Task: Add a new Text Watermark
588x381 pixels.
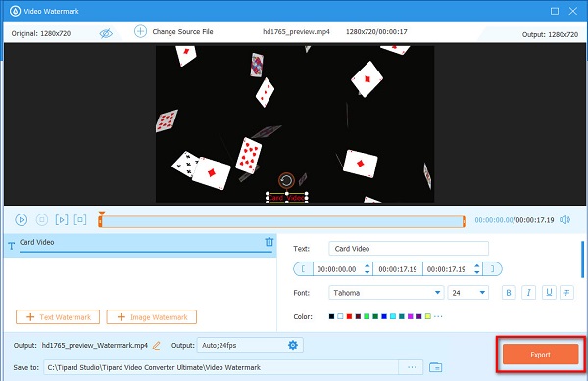Action: click(58, 317)
